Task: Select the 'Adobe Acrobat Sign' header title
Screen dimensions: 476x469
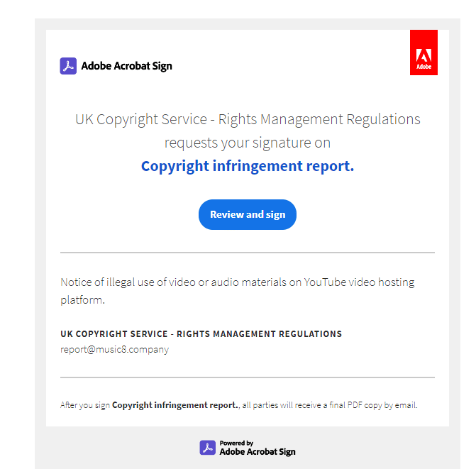Action: pyautogui.click(x=126, y=66)
